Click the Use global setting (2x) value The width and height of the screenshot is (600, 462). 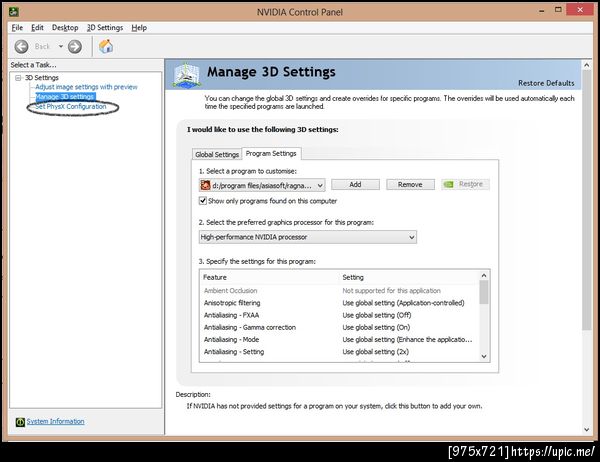[375, 352]
